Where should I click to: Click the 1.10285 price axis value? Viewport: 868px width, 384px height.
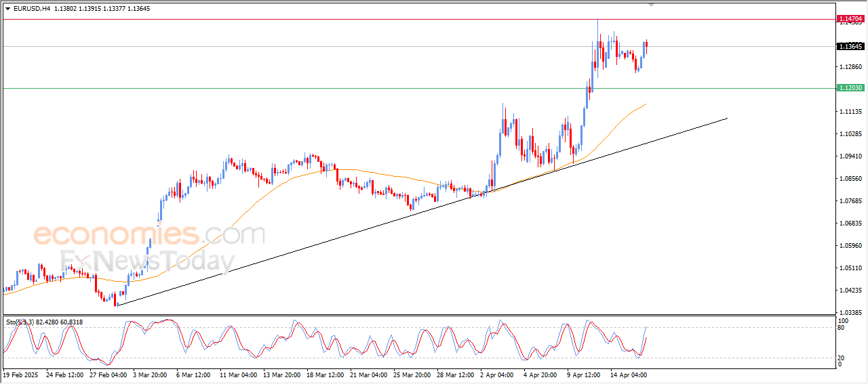[x=850, y=134]
